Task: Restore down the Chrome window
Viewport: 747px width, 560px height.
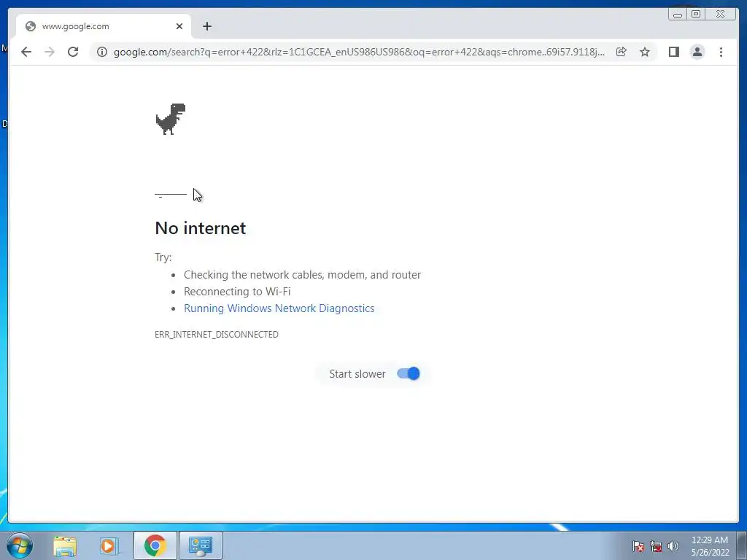Action: tap(696, 15)
